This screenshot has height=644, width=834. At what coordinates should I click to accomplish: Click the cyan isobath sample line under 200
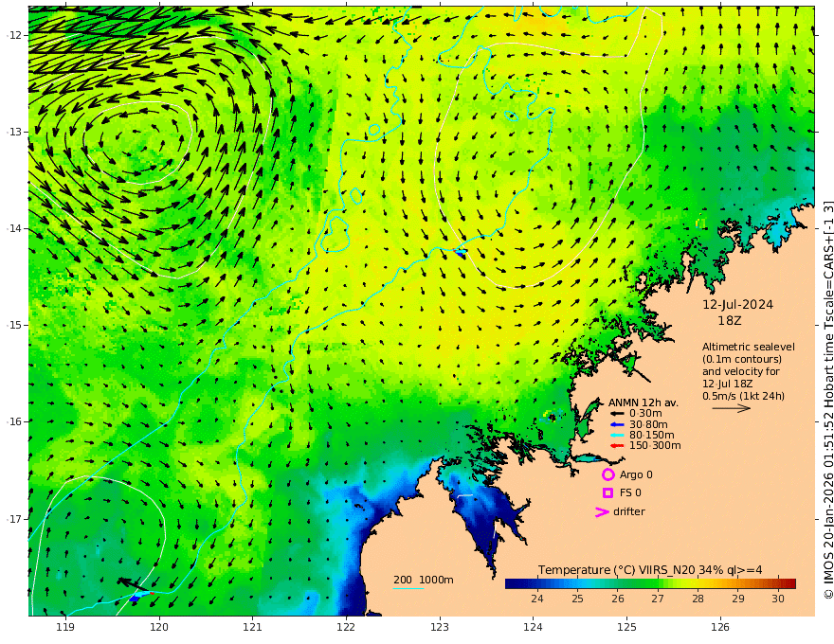[408, 588]
